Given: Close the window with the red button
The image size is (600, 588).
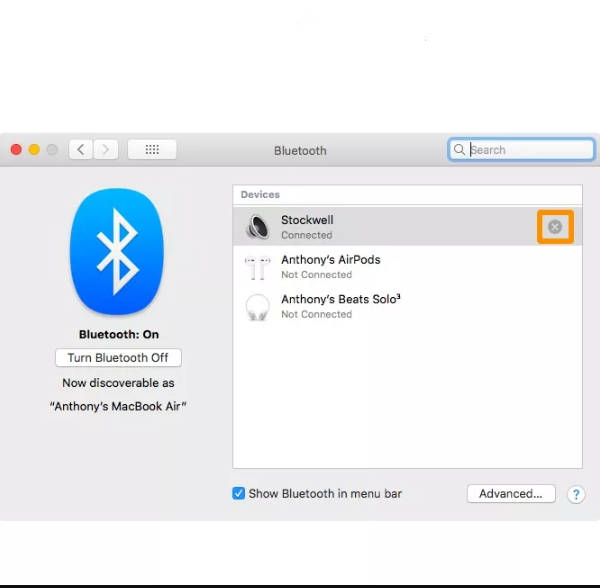Looking at the screenshot, I should click(16, 150).
